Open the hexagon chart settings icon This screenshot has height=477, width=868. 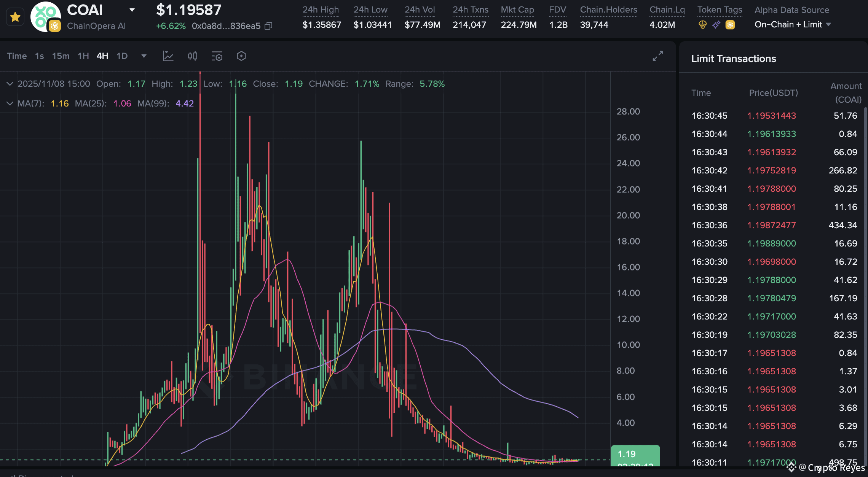pyautogui.click(x=241, y=56)
